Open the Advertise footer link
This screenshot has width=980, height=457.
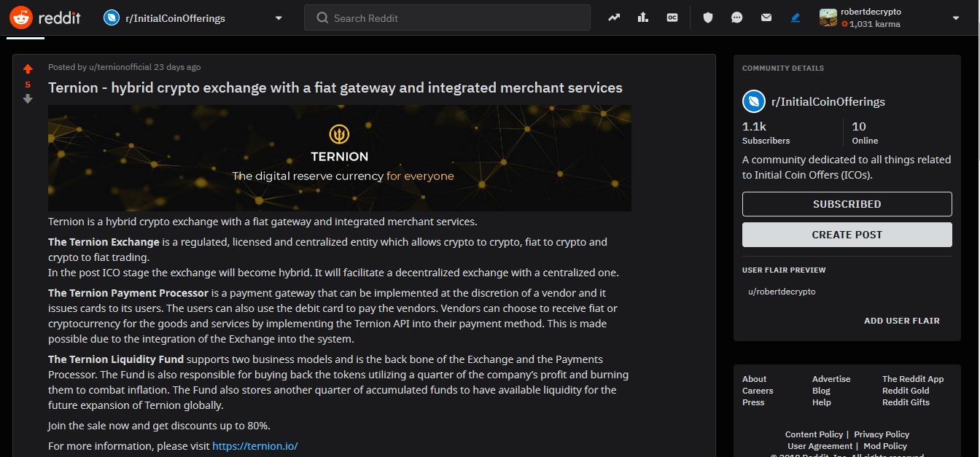coord(831,379)
